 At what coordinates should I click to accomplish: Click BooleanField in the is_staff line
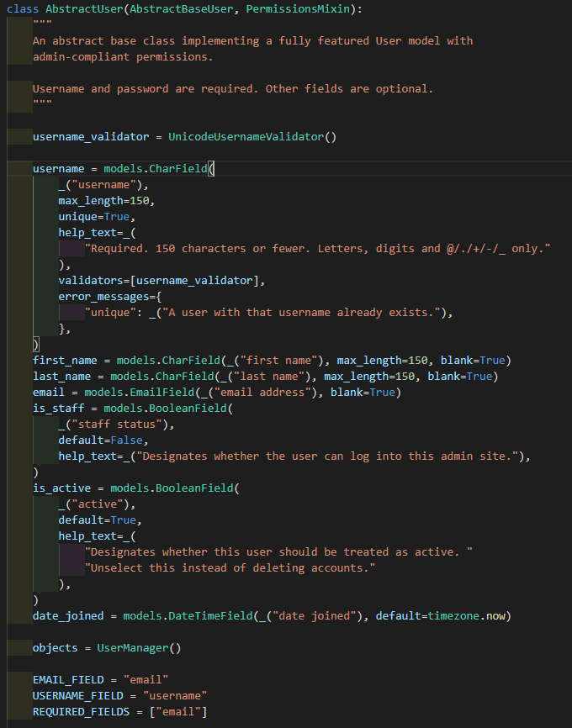[x=188, y=408]
